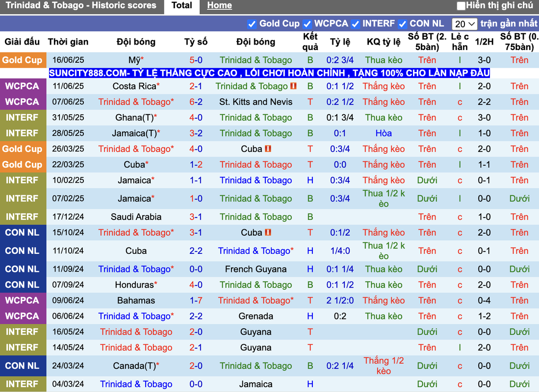539x392 pixels.
Task: Select the Total tab
Action: 182,6
